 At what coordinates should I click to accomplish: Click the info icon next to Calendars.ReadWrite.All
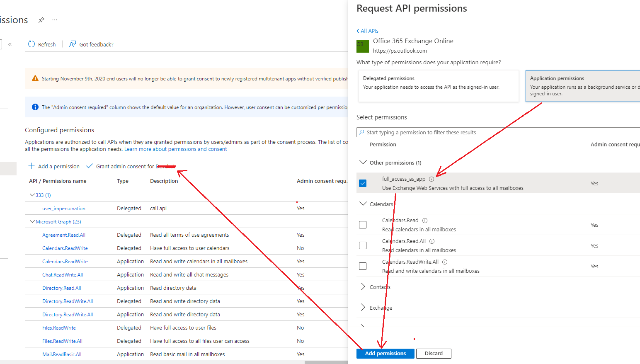[x=445, y=262]
